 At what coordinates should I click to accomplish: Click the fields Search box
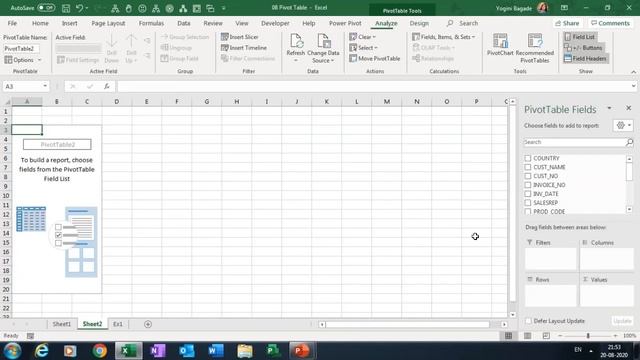pyautogui.click(x=574, y=142)
